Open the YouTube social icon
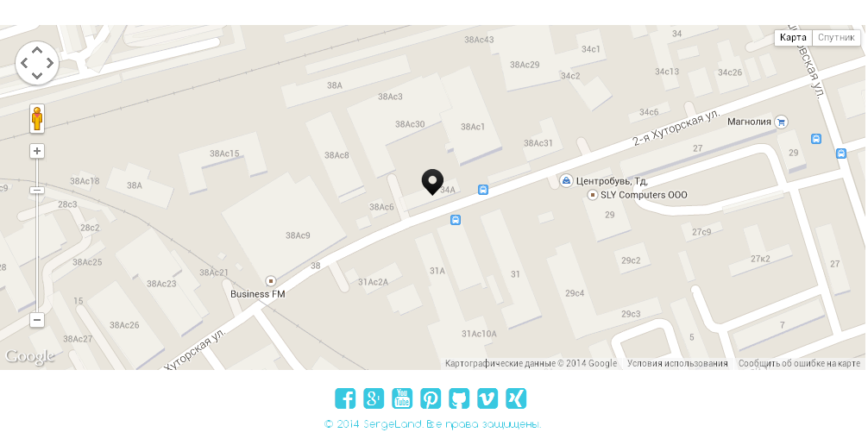Image resolution: width=868 pixels, height=445 pixels. tap(402, 398)
